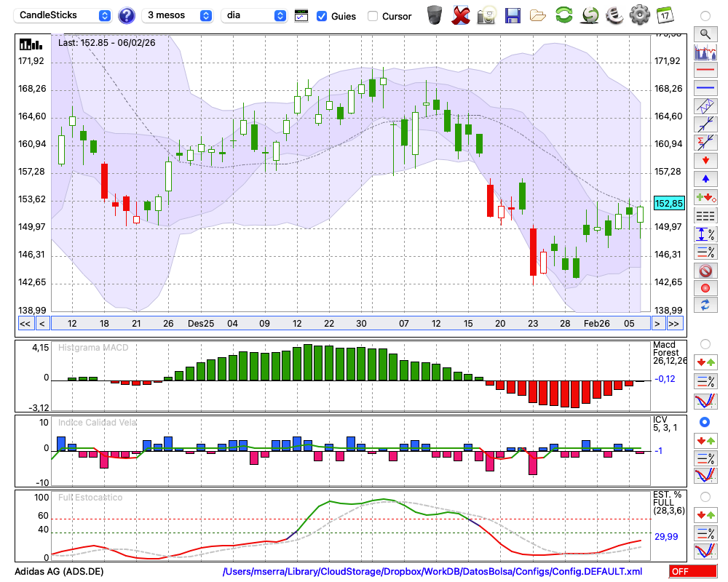Add a blue up arrow marker
Viewport: 728px width, 582px height.
[x=705, y=179]
